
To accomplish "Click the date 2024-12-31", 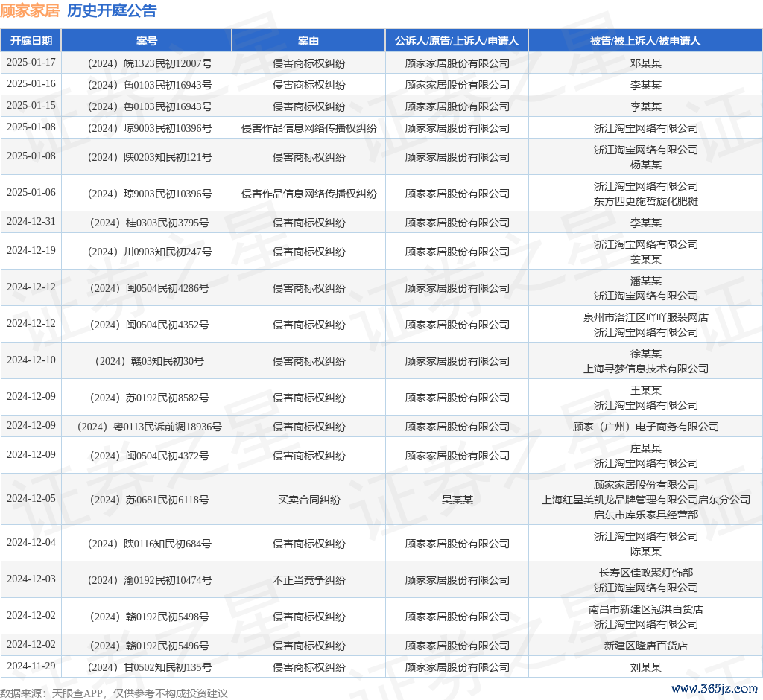I will pos(31,221).
